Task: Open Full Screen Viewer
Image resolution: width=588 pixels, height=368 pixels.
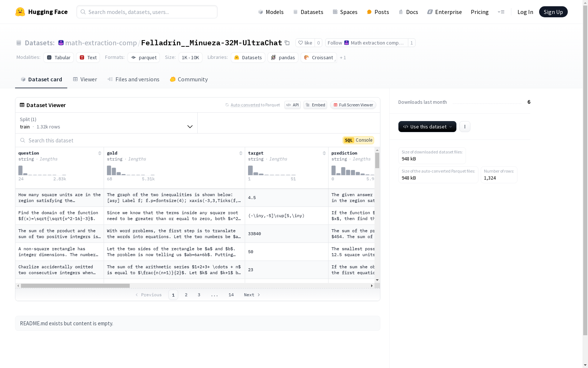Action: (x=353, y=105)
